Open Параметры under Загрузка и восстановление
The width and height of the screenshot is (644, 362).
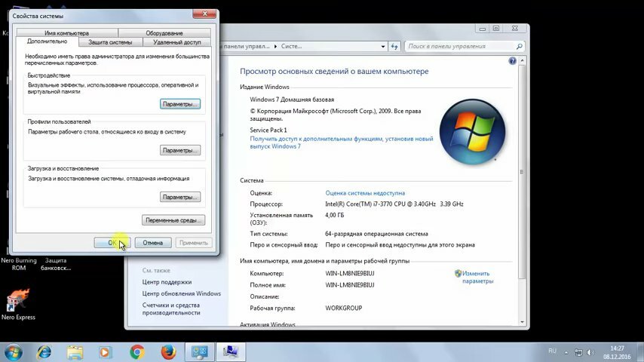[x=180, y=198]
